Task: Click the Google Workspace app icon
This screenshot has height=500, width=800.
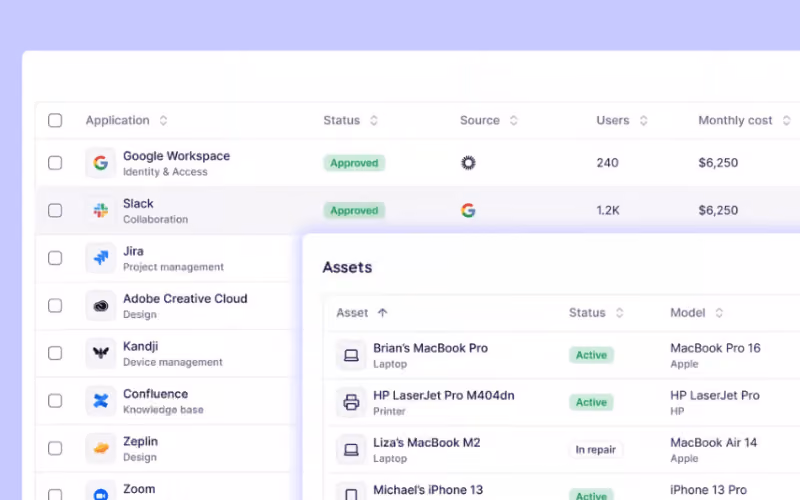Action: 101,163
